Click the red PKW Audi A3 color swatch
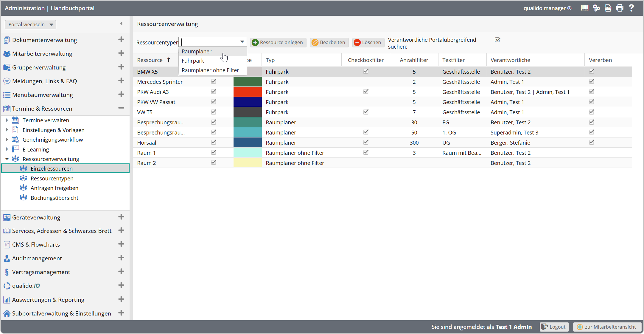Screen dimensions: 644x334 click(247, 92)
